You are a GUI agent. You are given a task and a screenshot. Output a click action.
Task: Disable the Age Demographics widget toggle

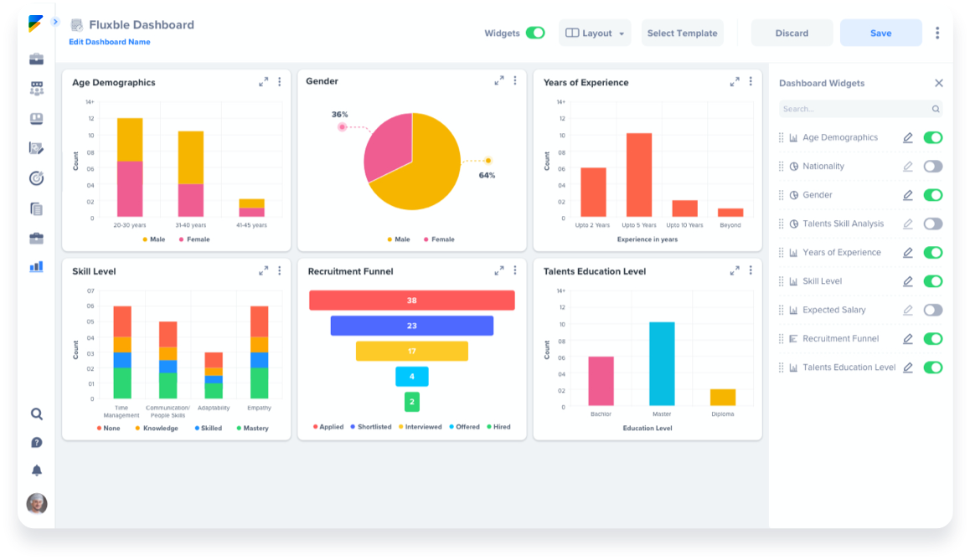933,138
